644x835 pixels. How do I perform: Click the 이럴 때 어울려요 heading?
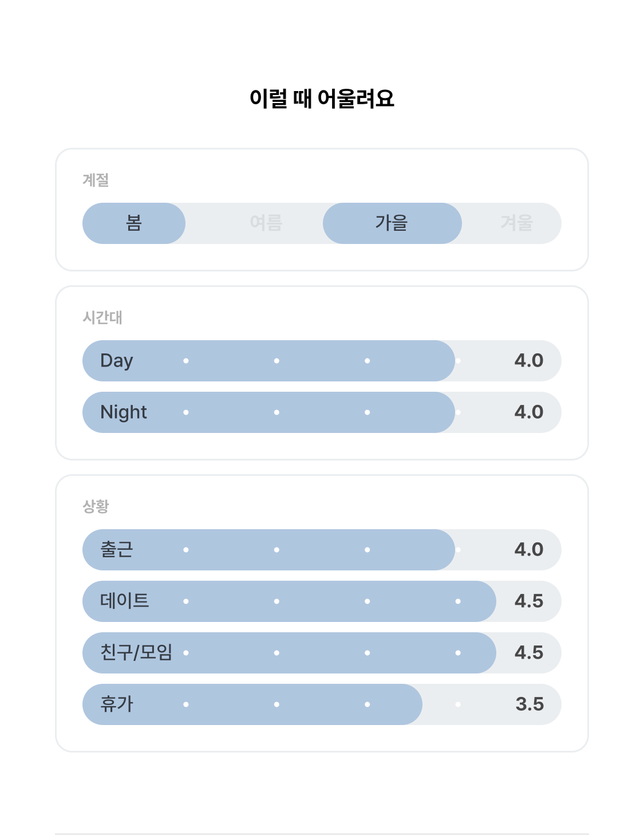[x=322, y=99]
